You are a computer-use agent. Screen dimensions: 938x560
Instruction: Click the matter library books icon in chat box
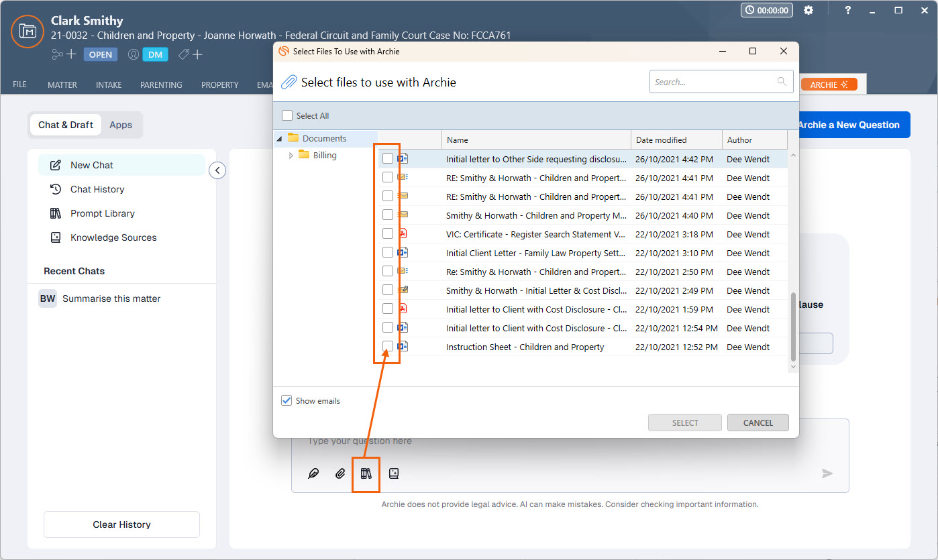point(366,473)
